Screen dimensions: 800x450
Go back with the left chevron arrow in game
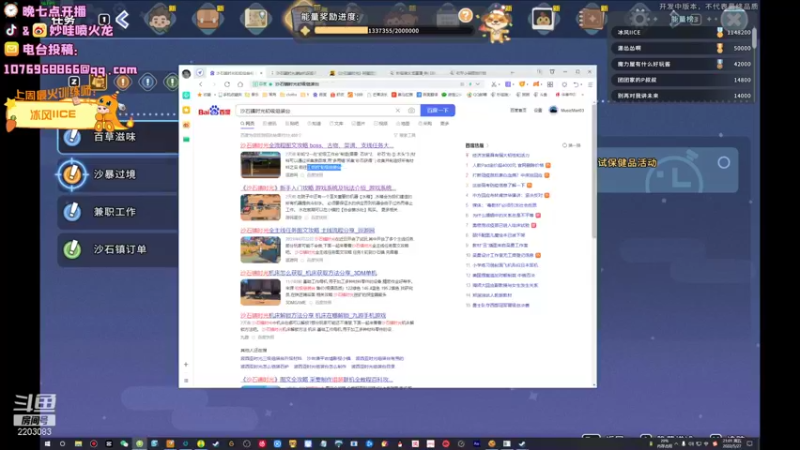pos(122,19)
